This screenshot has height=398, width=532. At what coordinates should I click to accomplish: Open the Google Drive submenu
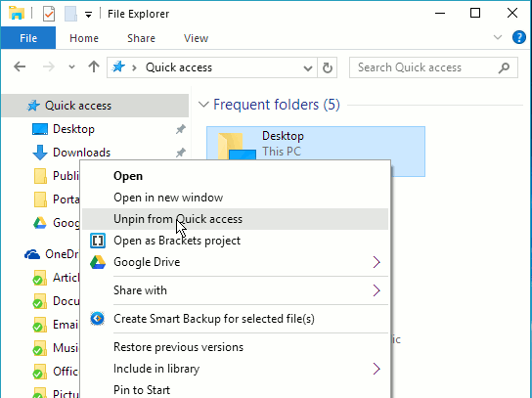[235, 262]
